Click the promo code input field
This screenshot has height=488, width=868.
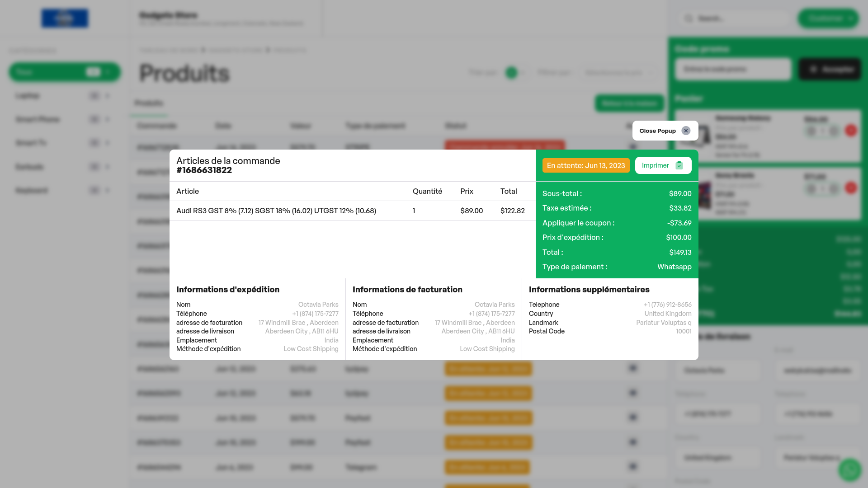point(733,69)
